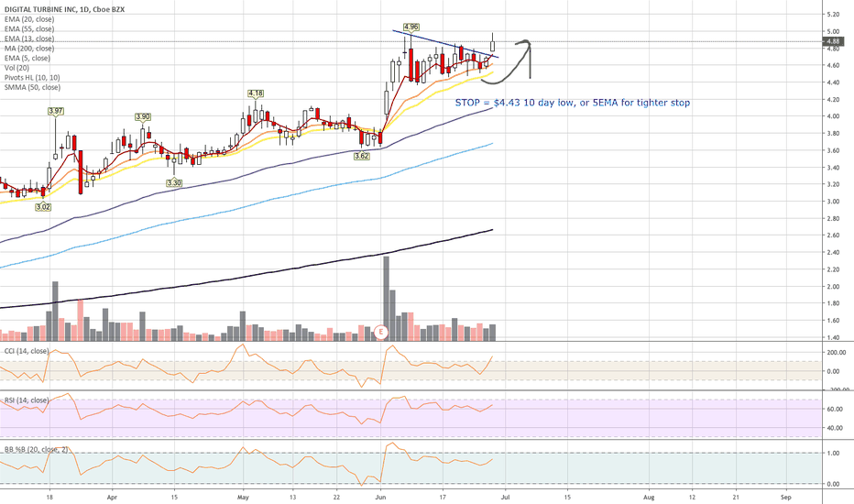
Task: Select the RSI (14, close) pane label
Action: pyautogui.click(x=27, y=400)
